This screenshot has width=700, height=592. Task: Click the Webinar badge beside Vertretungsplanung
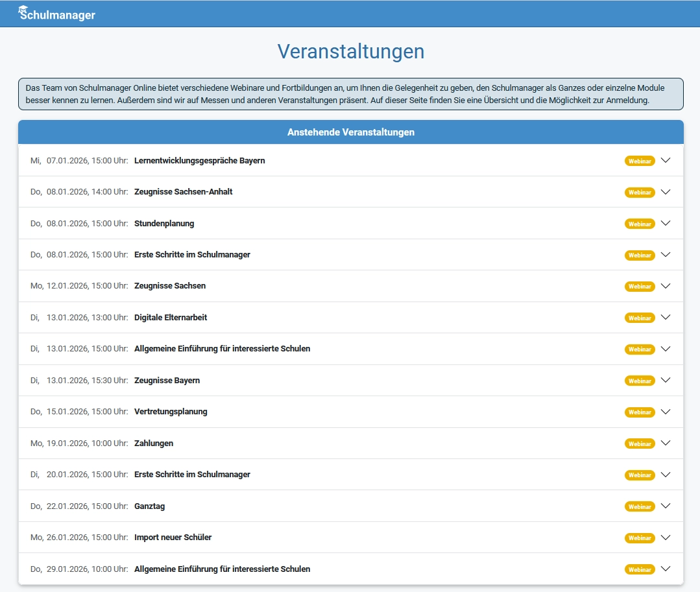pos(640,412)
